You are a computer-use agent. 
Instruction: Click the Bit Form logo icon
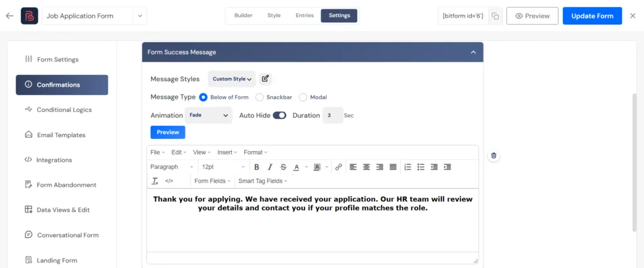[x=30, y=16]
